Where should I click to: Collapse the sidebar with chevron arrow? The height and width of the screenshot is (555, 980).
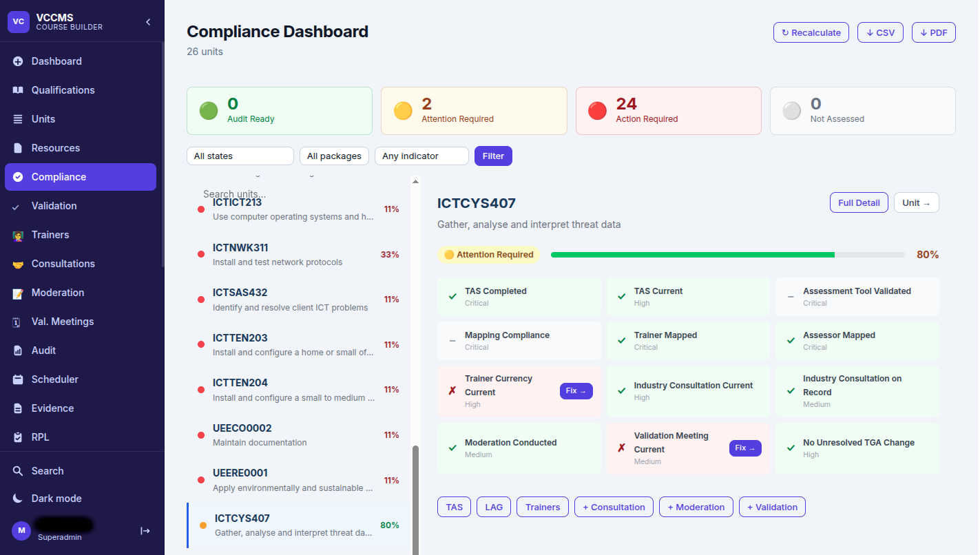click(147, 22)
